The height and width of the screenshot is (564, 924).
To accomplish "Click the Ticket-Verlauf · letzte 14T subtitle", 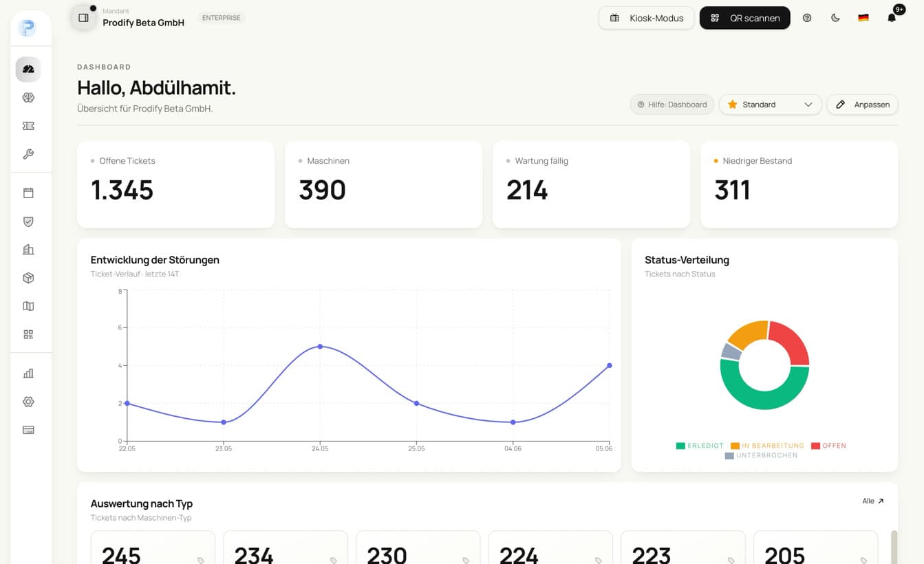I will [x=135, y=274].
